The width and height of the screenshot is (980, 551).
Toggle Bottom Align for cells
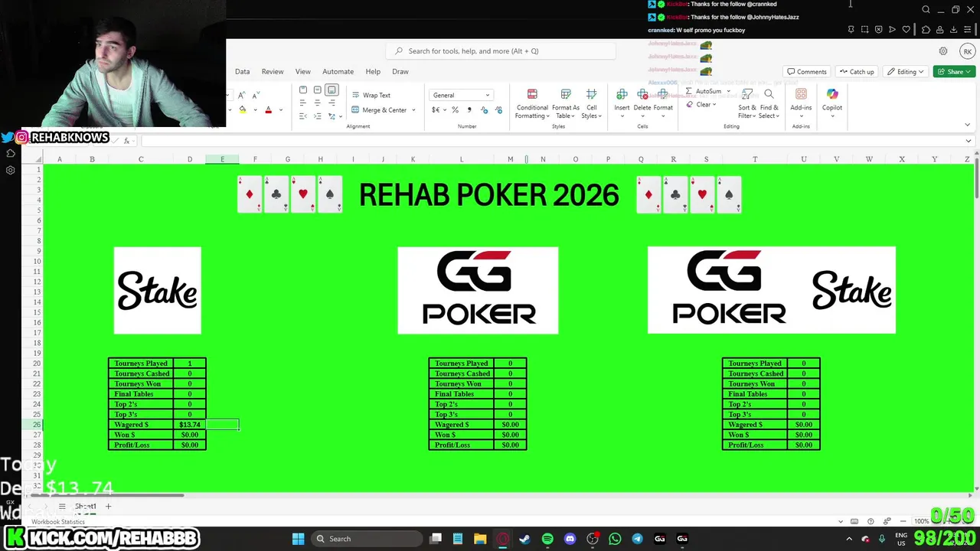tap(332, 90)
